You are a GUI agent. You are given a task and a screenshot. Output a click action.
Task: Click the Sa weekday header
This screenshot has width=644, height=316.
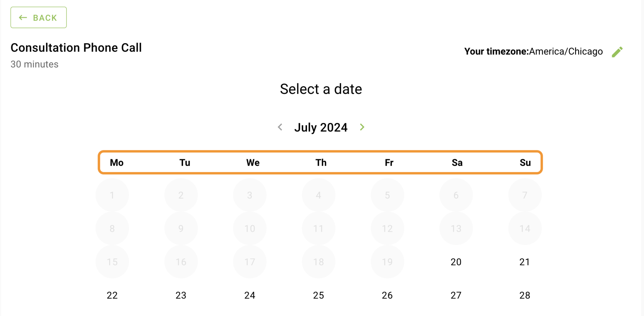point(457,163)
